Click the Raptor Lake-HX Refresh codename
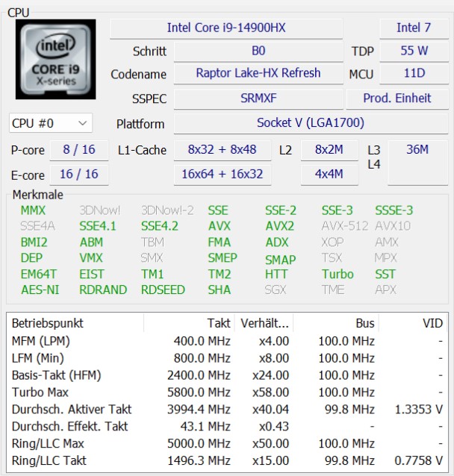Screen dimensions: 454x476 [258, 73]
